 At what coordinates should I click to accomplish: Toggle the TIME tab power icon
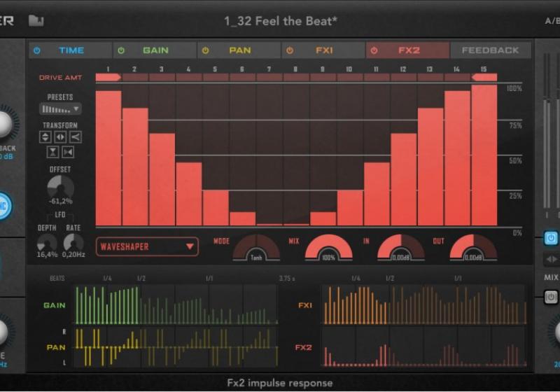pos(37,50)
